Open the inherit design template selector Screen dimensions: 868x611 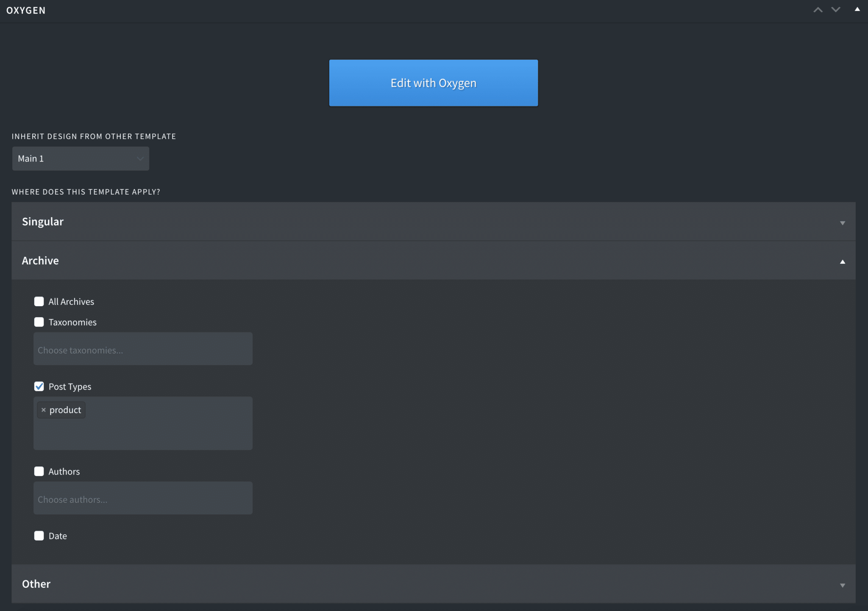pyautogui.click(x=80, y=158)
